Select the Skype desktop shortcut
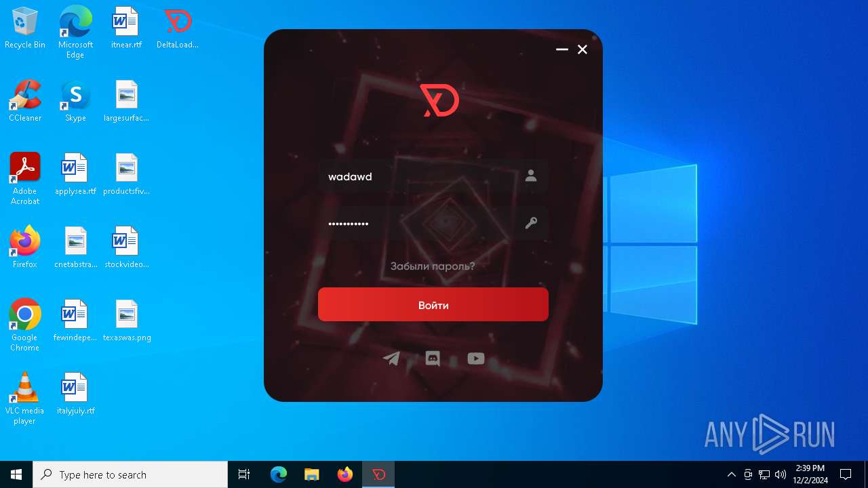 pyautogui.click(x=75, y=102)
